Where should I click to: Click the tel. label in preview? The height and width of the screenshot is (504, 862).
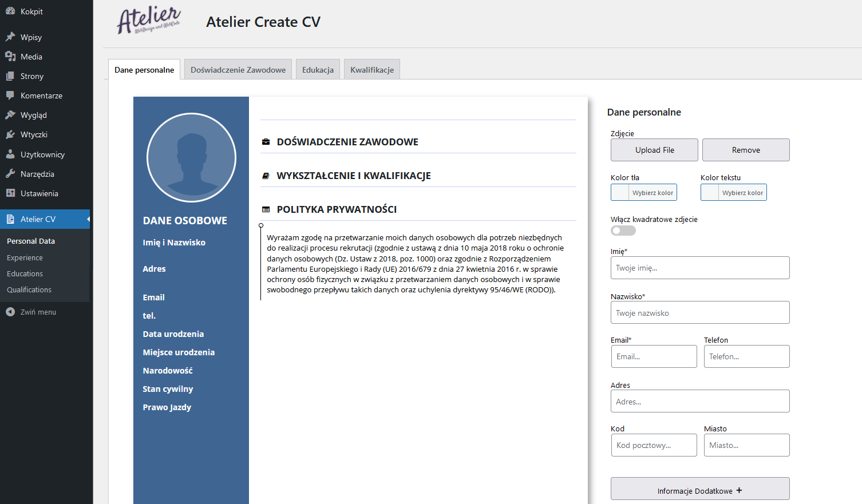point(149,316)
